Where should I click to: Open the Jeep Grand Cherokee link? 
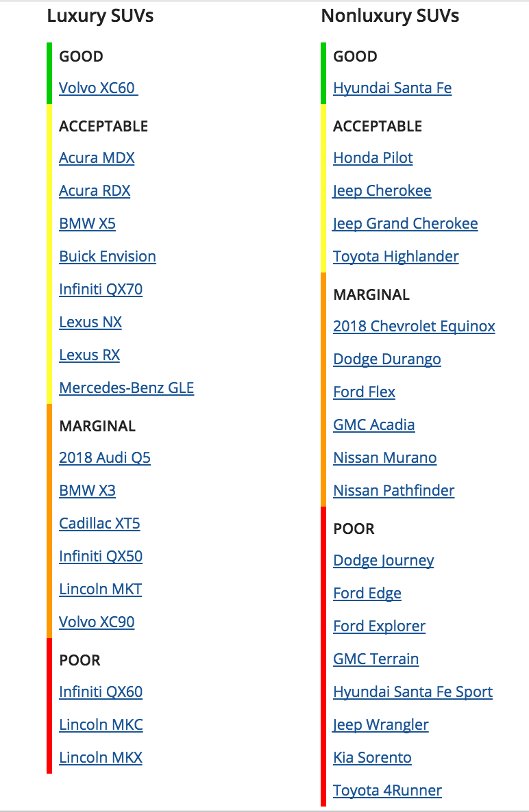pyautogui.click(x=405, y=224)
